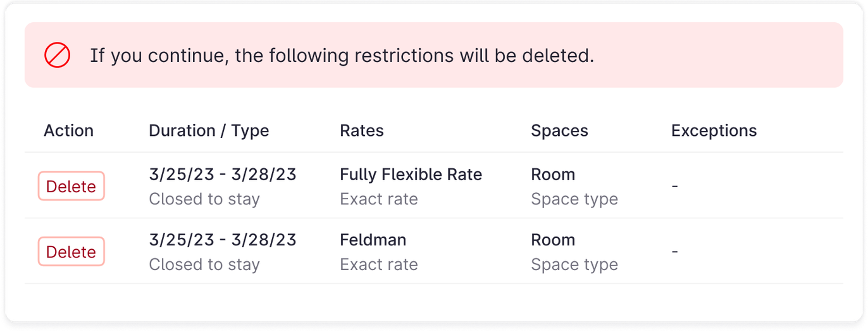This screenshot has height=332, width=868.
Task: Click Room in the Fully Flexible Rate row
Action: (x=553, y=175)
